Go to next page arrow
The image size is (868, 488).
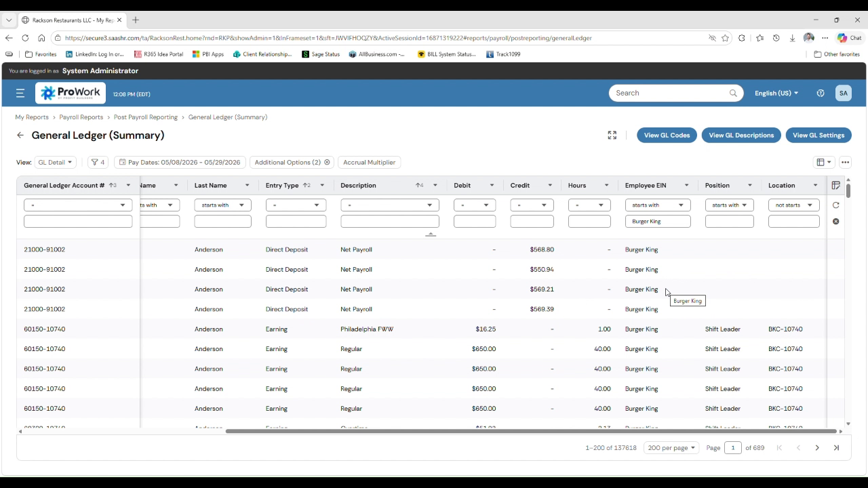[x=817, y=447]
